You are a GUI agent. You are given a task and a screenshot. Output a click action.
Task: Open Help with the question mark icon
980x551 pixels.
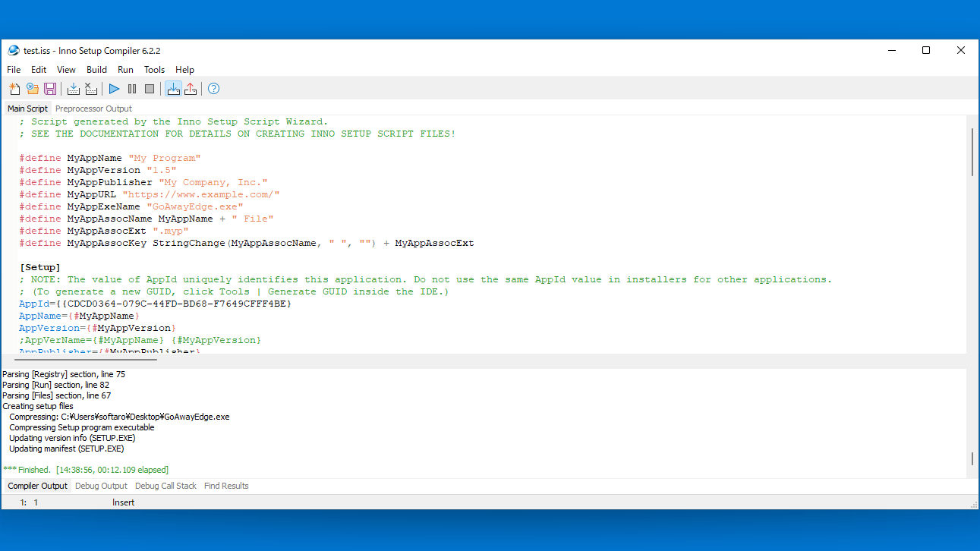tap(214, 89)
